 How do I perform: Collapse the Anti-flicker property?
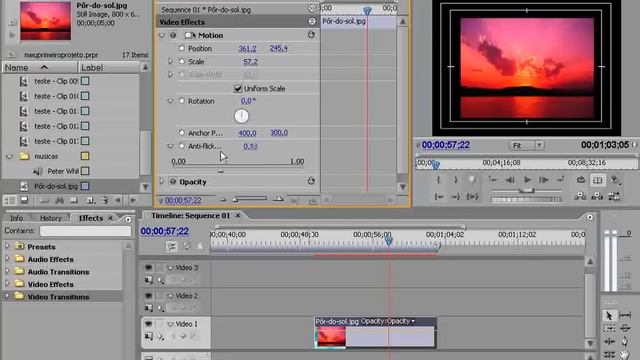170,146
